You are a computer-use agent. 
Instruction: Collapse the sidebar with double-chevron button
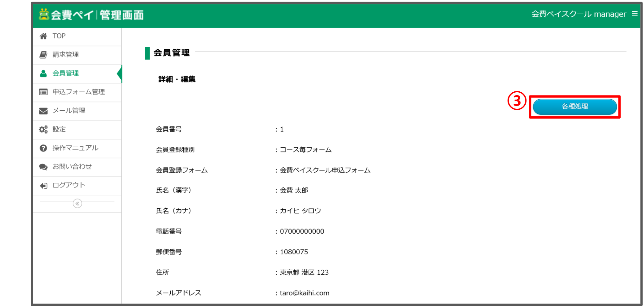coord(77,203)
